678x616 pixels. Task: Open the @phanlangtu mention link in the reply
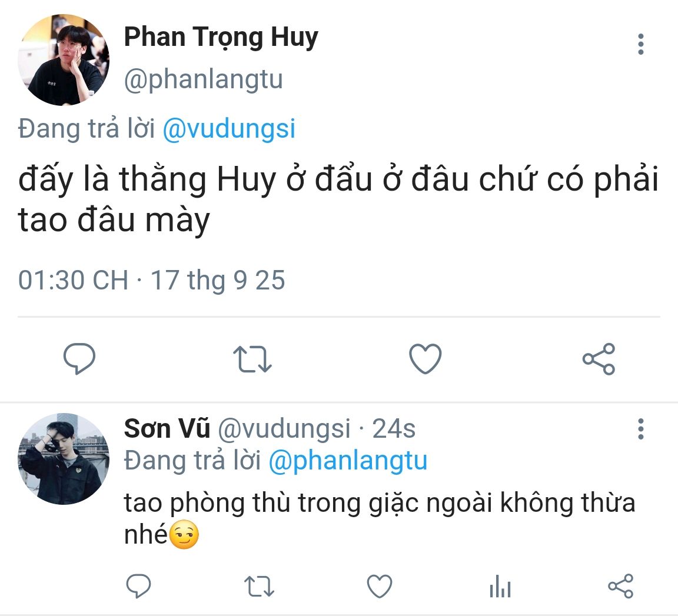(x=348, y=461)
